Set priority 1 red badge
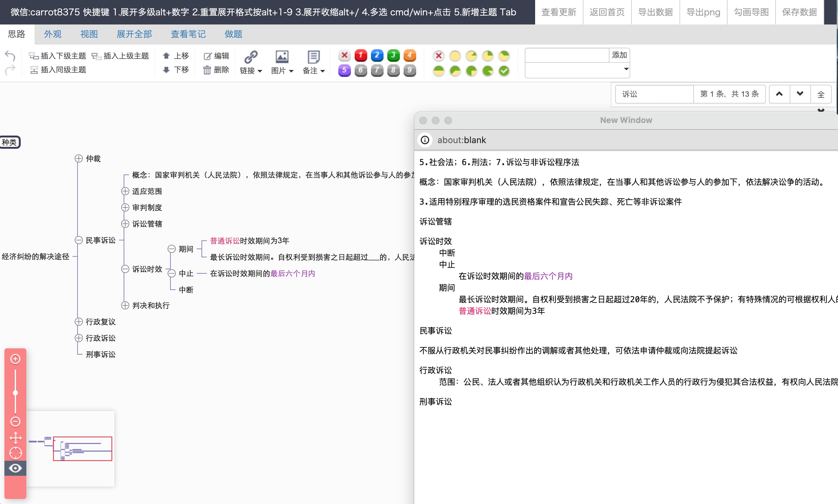The width and height of the screenshot is (838, 504). point(361,55)
